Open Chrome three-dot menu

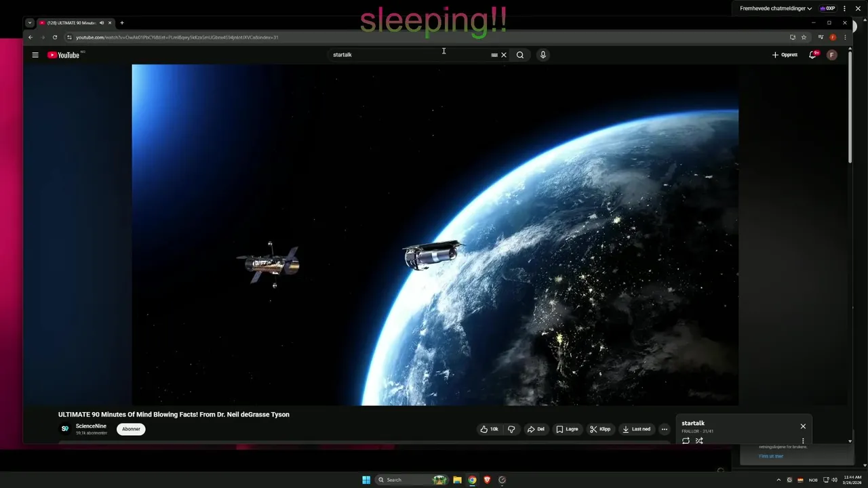(x=844, y=37)
